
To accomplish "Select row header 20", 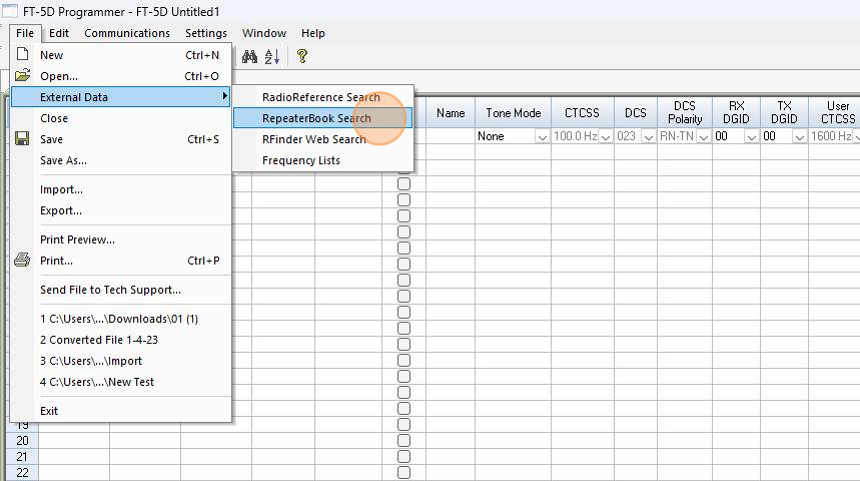I will pos(22,440).
